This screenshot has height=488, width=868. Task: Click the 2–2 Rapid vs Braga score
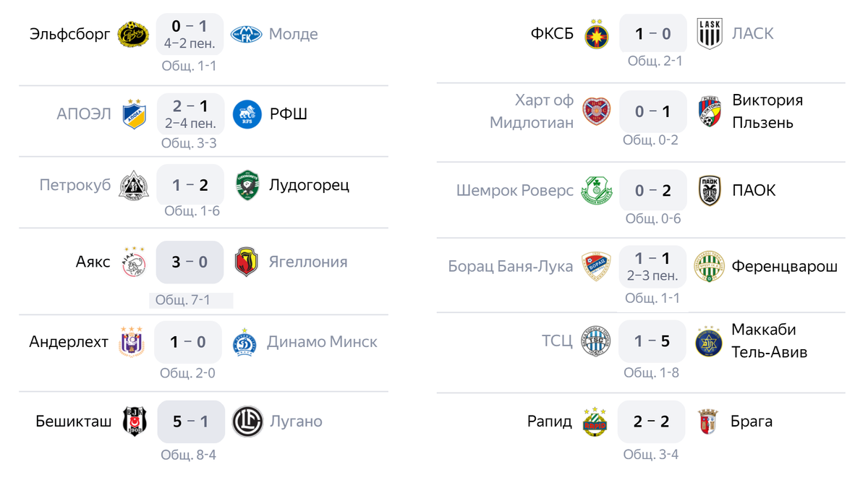[x=652, y=421]
